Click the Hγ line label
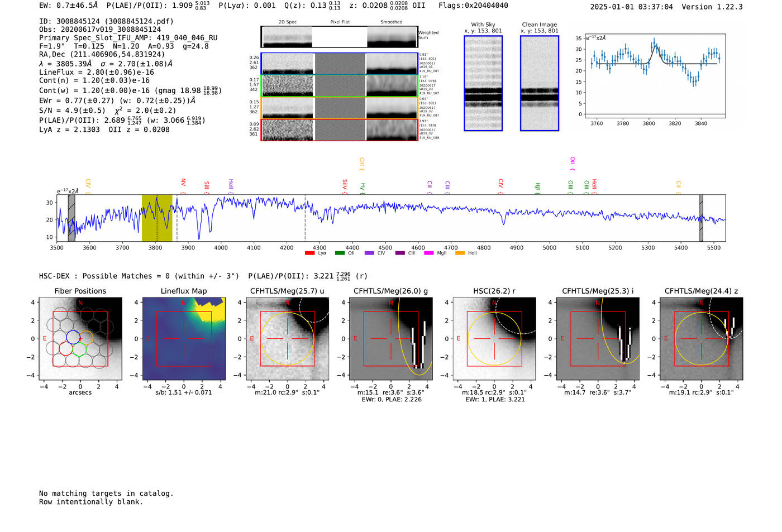 [363, 187]
